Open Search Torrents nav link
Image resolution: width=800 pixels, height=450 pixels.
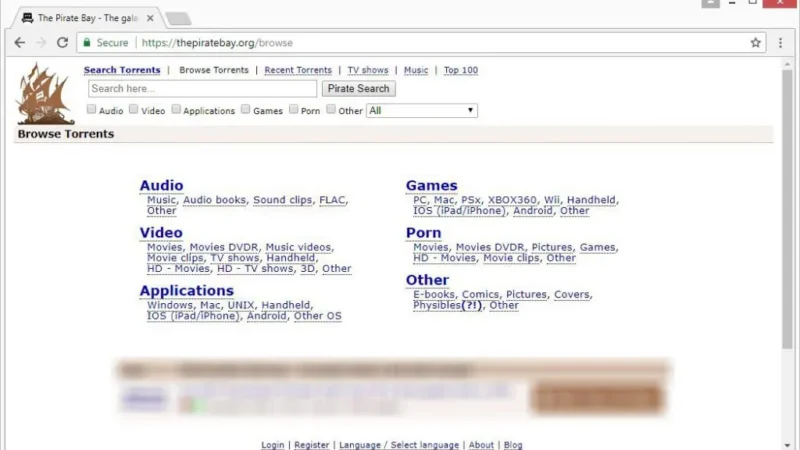point(122,70)
